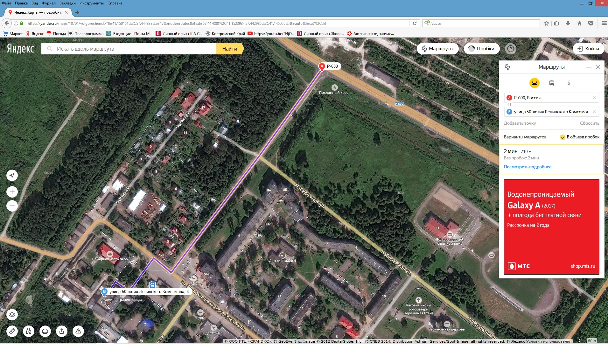Click the address bar URL
Viewport: 608px width, 364px height.
pos(218,23)
